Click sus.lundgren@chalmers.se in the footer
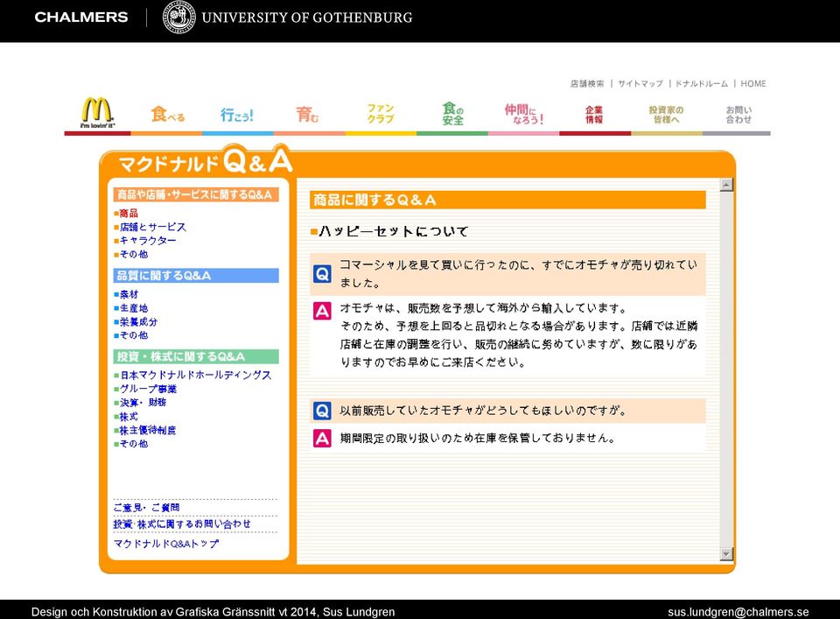 click(738, 611)
